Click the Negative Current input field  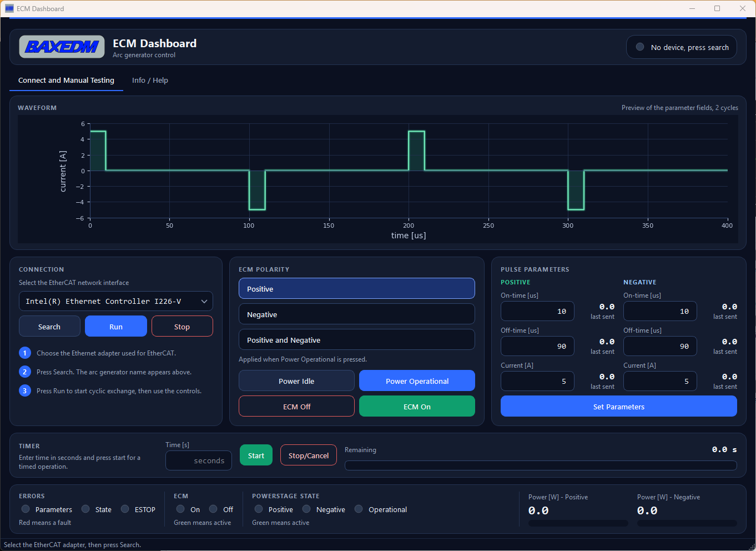[660, 381]
